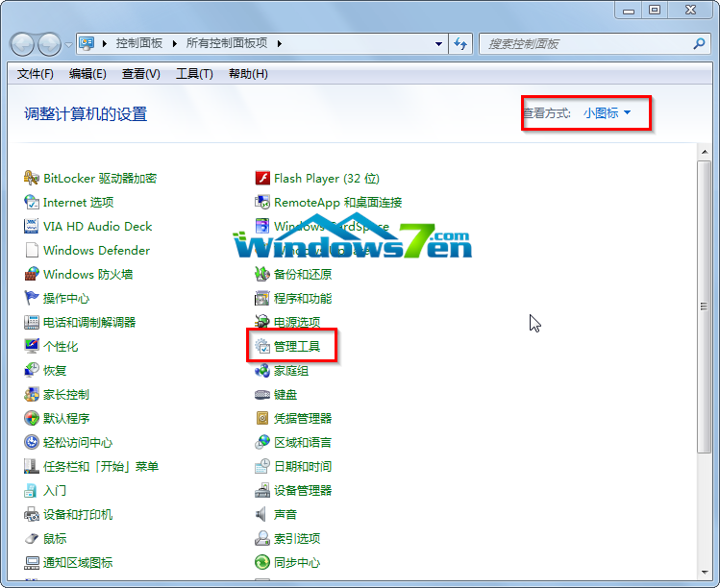Image resolution: width=720 pixels, height=588 pixels.
Task: Open the 工具(T) menu
Action: 194,73
